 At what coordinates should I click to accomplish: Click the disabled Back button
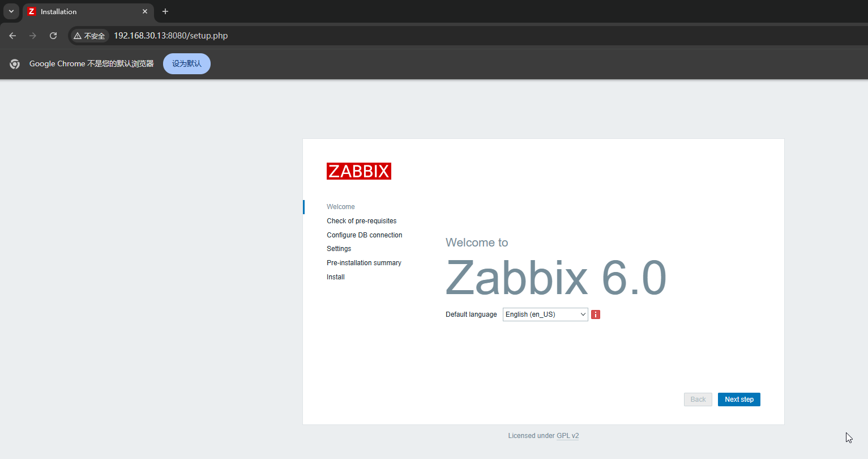click(698, 399)
